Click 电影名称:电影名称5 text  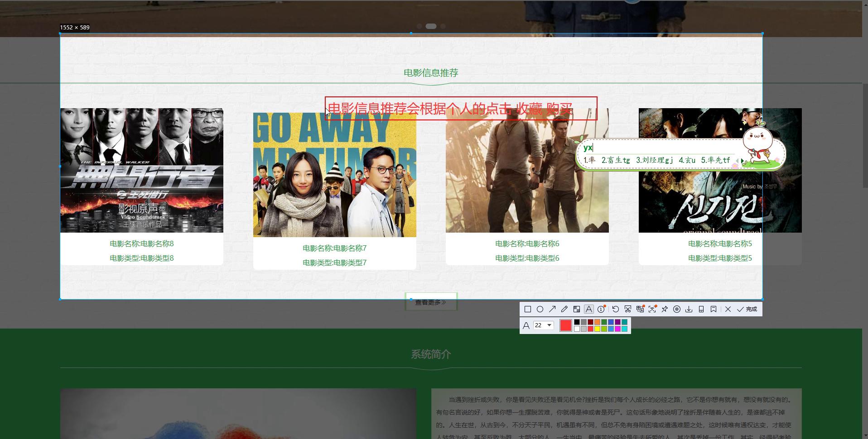720,243
